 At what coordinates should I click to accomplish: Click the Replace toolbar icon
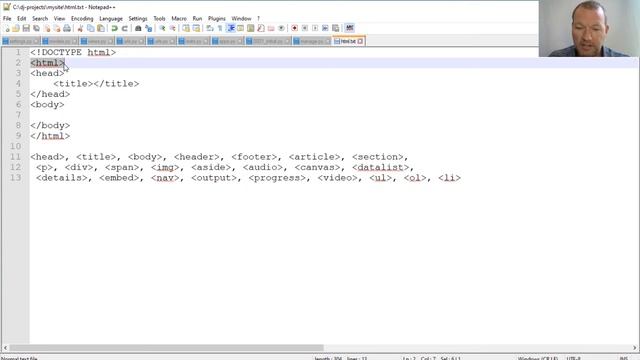149,28
